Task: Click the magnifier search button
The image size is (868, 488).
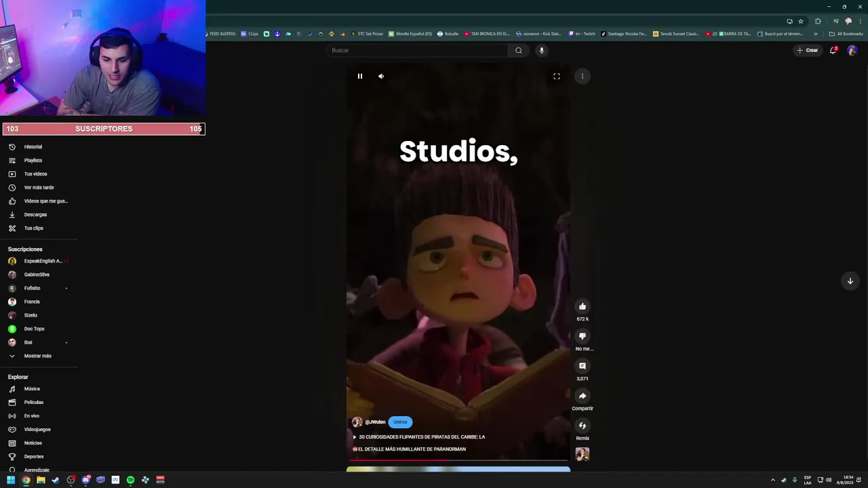Action: (519, 50)
